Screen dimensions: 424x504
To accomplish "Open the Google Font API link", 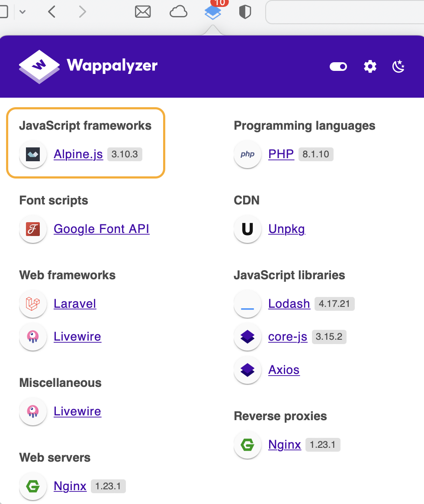I will click(x=101, y=229).
